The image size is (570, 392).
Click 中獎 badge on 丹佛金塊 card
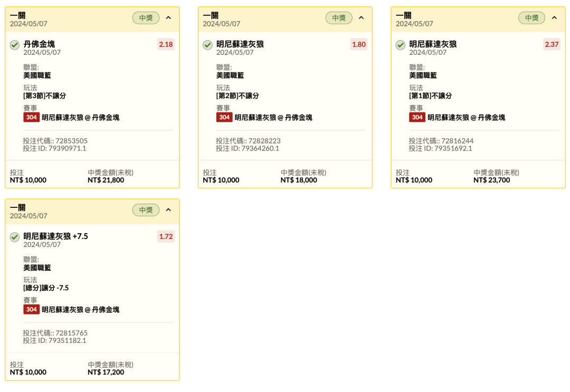pos(146,18)
